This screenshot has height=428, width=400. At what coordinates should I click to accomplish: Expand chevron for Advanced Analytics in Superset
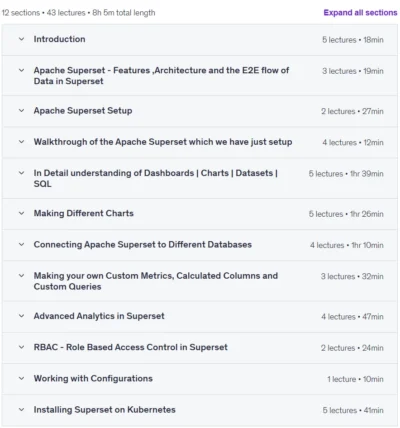21,316
